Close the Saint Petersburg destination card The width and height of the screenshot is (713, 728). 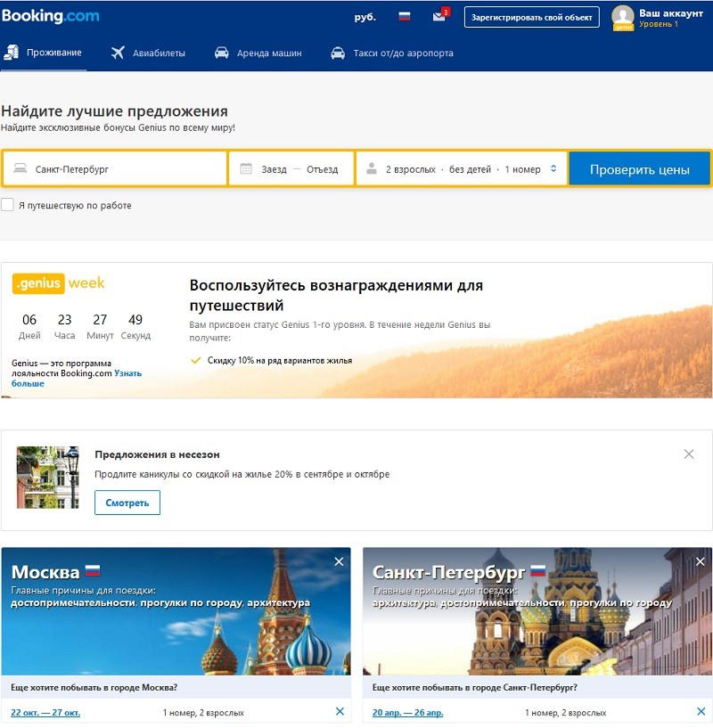700,561
